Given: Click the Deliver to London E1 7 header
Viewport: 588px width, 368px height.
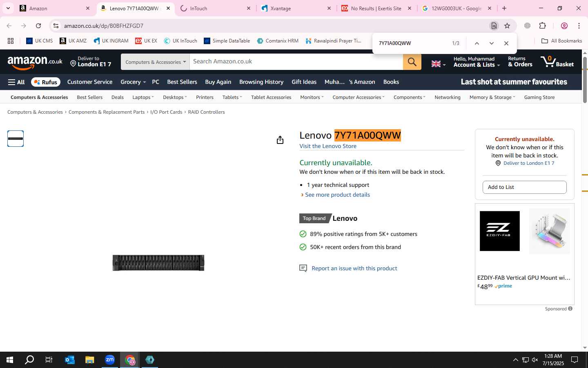Looking at the screenshot, I should (91, 62).
